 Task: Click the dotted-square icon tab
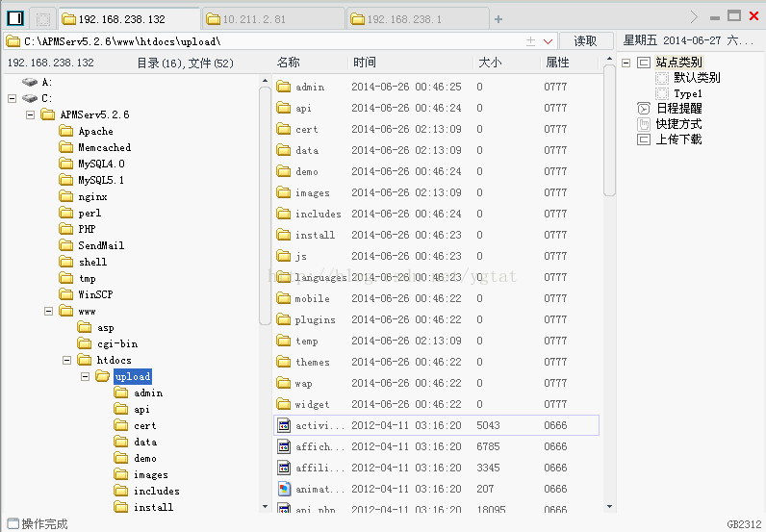point(43,19)
